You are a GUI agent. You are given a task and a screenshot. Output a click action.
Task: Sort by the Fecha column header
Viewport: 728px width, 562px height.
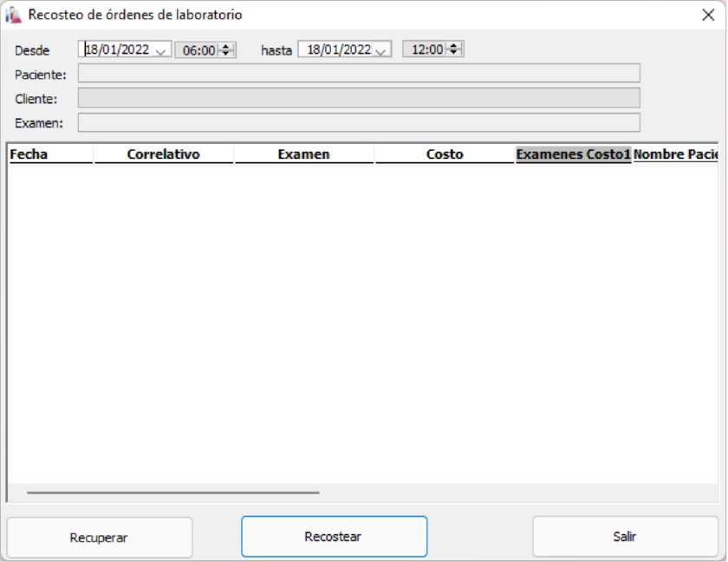49,154
